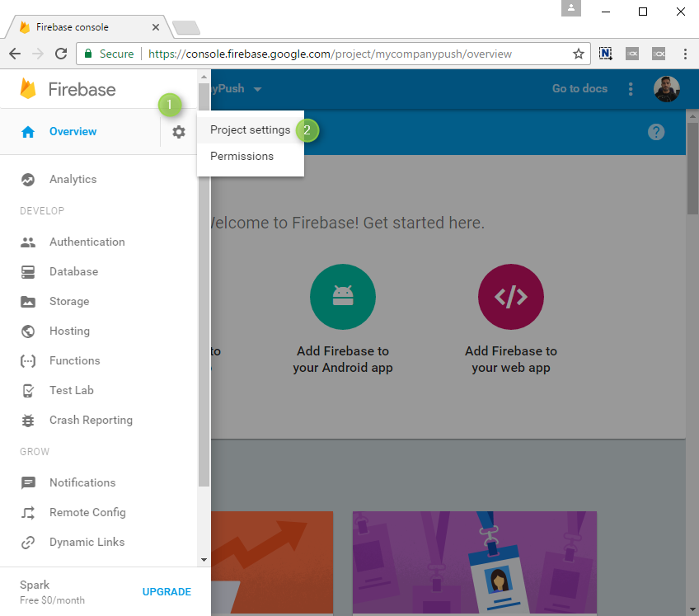Click Add Firebase to your Android app
This screenshot has height=616, width=699.
click(343, 359)
